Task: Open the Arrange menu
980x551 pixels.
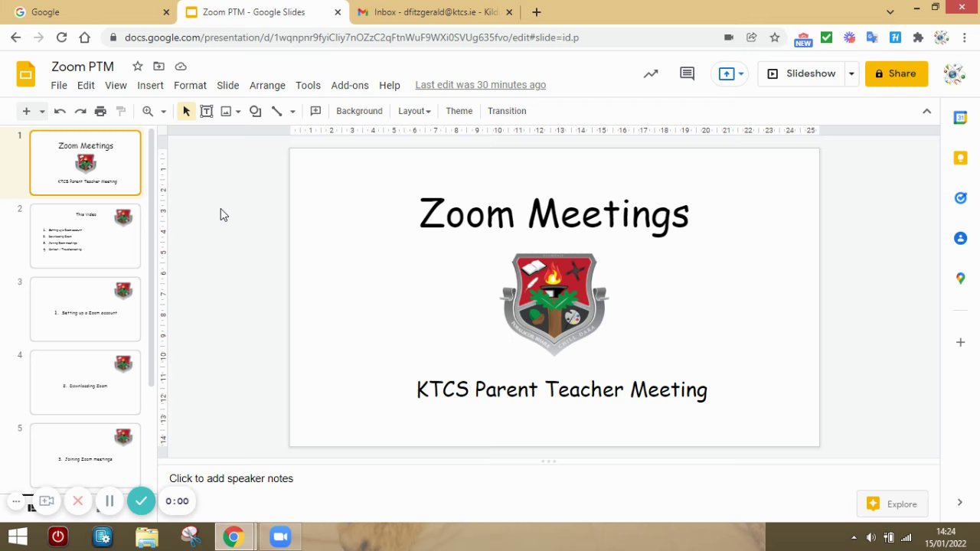Action: 267,85
